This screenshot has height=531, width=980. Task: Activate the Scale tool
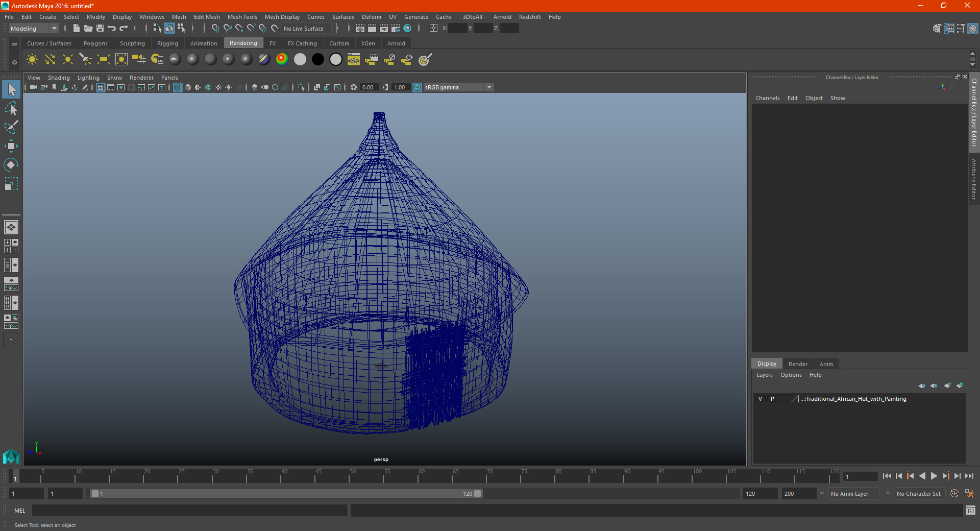click(x=11, y=184)
